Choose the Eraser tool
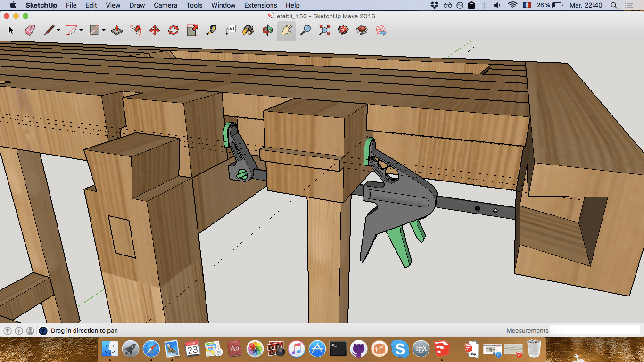This screenshot has height=362, width=644. [30, 31]
